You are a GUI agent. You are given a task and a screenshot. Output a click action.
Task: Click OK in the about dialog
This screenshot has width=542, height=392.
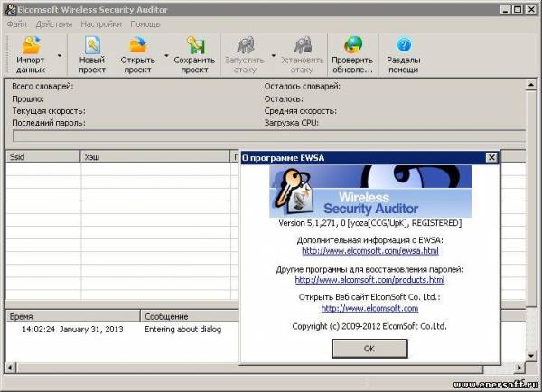(x=369, y=349)
